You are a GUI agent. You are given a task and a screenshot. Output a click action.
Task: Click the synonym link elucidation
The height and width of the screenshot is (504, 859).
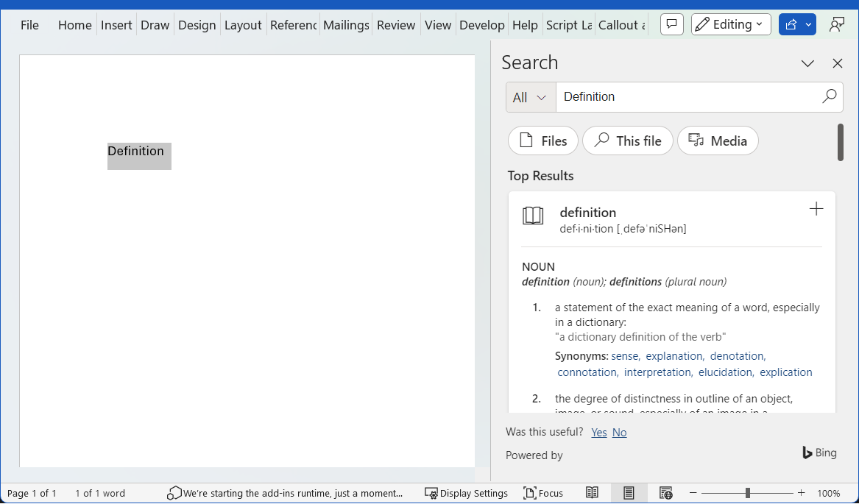[727, 372]
